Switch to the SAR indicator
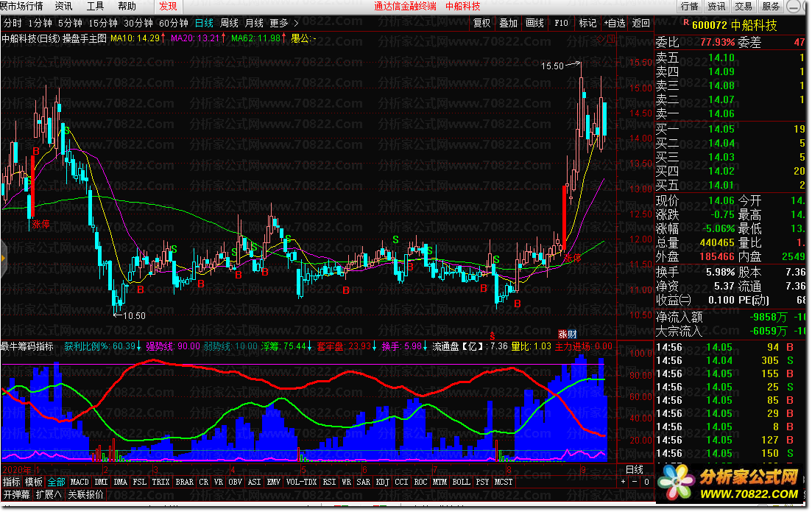The image size is (812, 512). (364, 483)
